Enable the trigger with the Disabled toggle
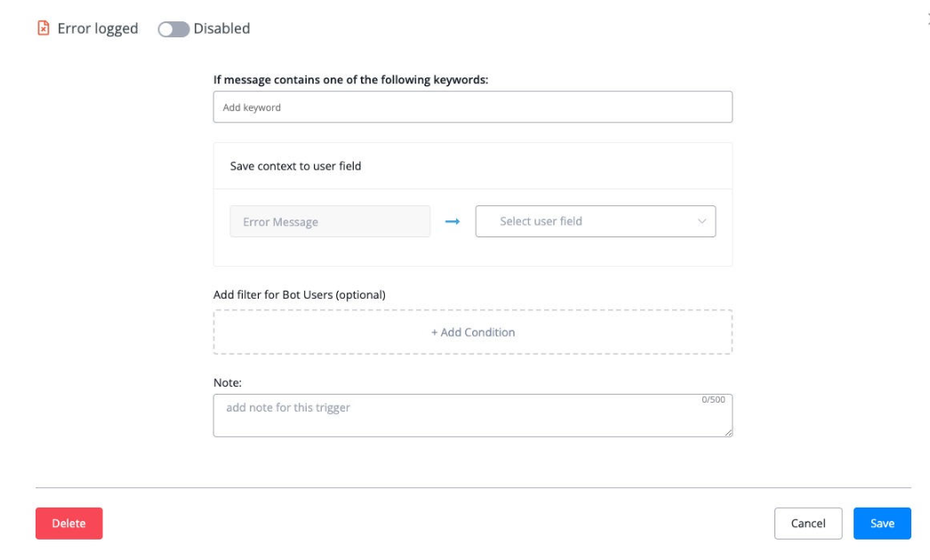 tap(173, 29)
